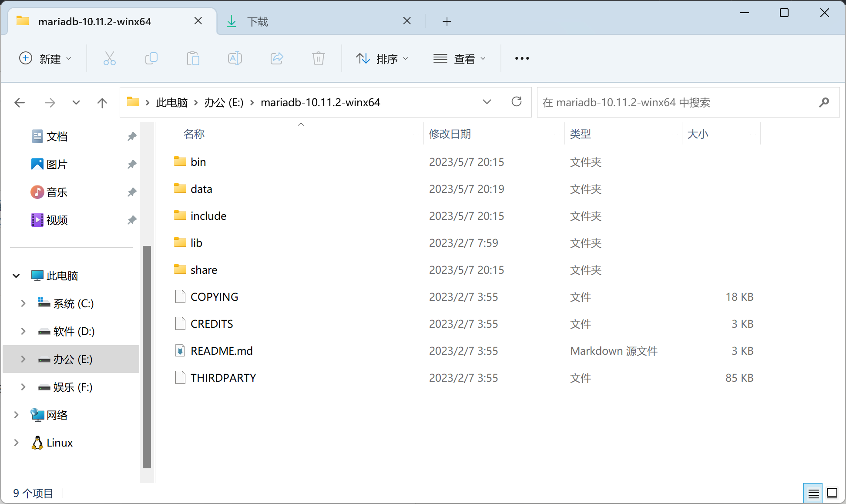Screen dimensions: 846x504
Task: Click 此电脑 in the breadcrumb path
Action: coord(172,103)
